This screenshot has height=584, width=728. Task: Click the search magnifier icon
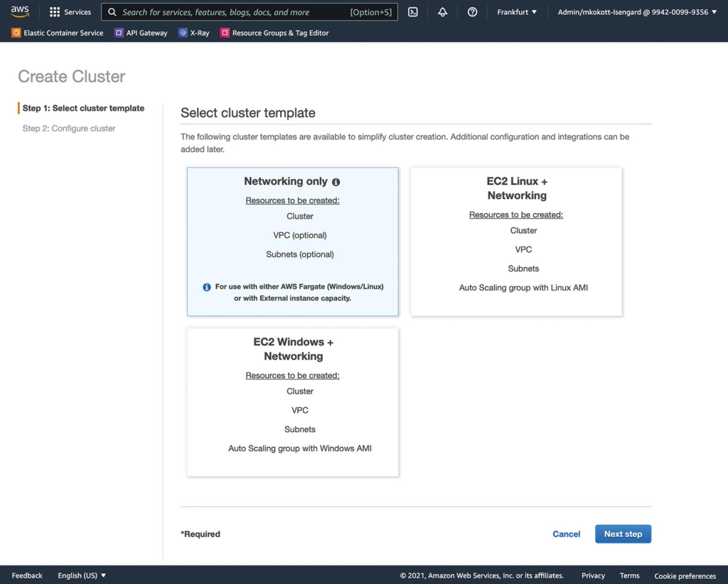(x=112, y=12)
